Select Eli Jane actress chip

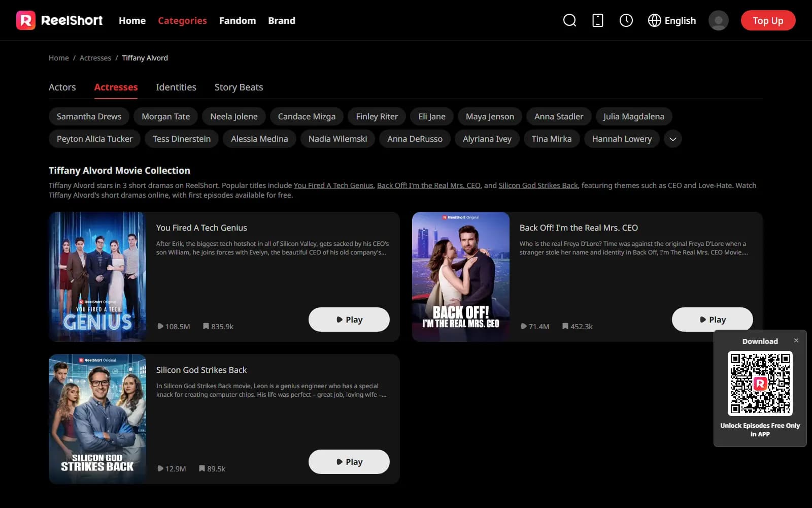432,116
